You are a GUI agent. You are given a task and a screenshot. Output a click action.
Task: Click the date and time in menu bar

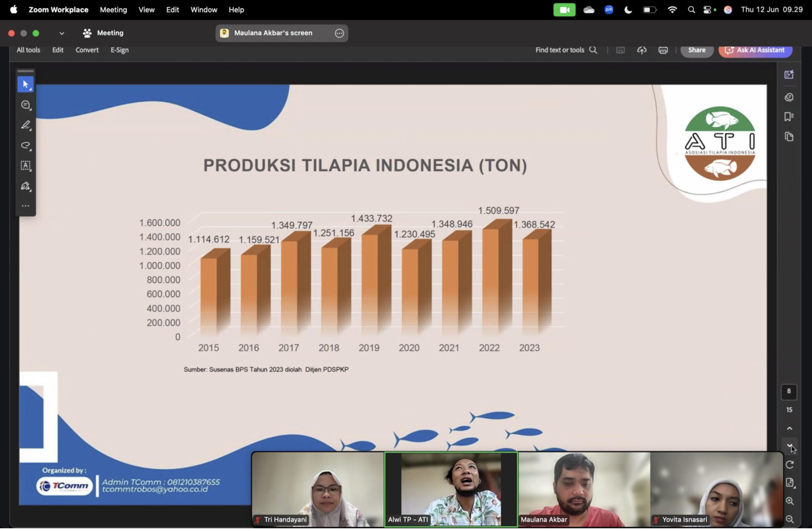pyautogui.click(x=772, y=10)
